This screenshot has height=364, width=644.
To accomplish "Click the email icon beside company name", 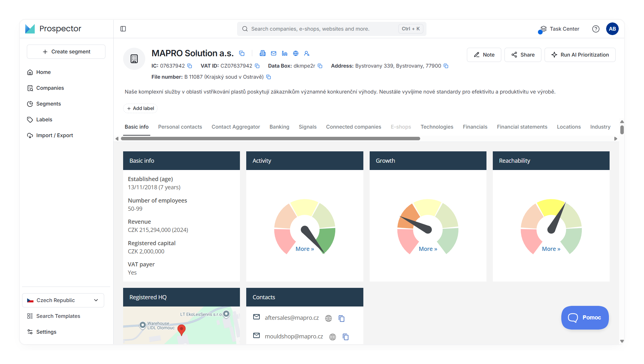I will [x=274, y=53].
